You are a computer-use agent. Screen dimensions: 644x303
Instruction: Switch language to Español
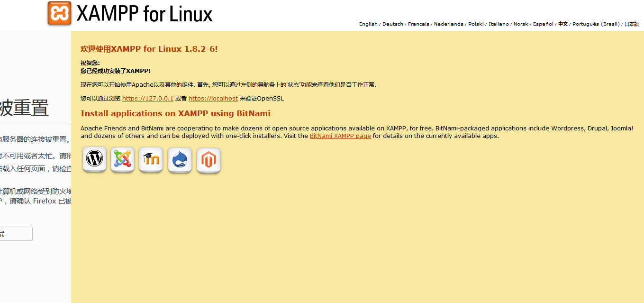(x=543, y=24)
